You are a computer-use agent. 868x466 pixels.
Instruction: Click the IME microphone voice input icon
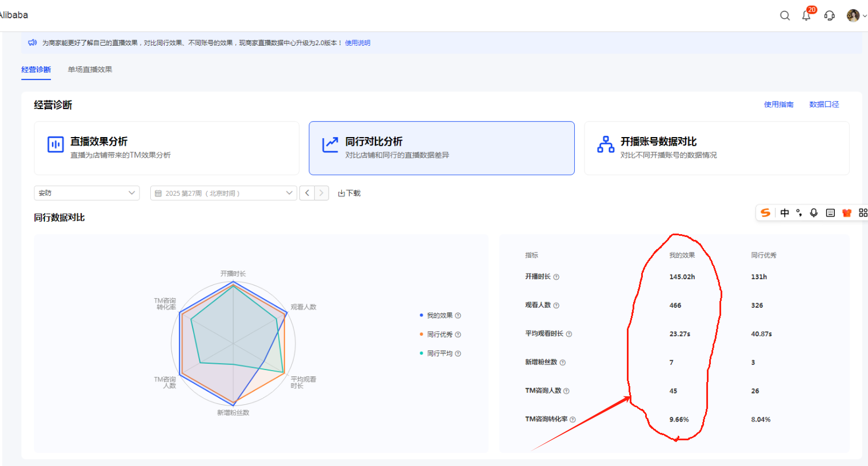(x=814, y=212)
